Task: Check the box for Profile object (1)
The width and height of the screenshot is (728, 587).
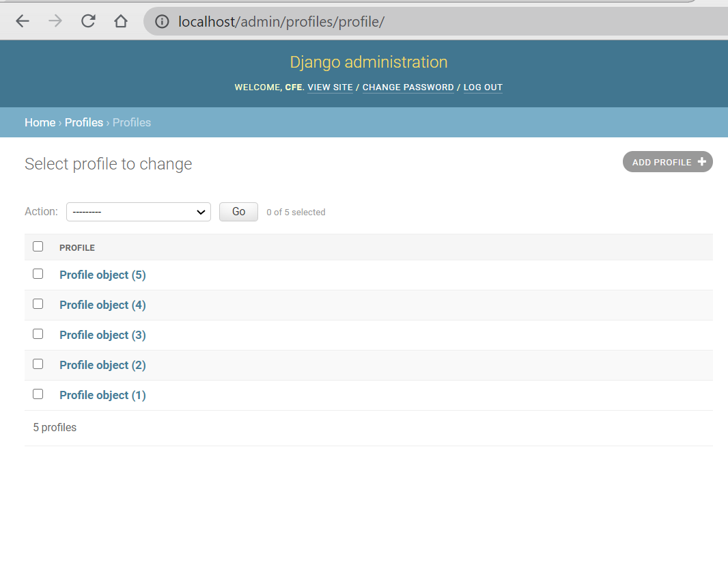Action: (38, 394)
